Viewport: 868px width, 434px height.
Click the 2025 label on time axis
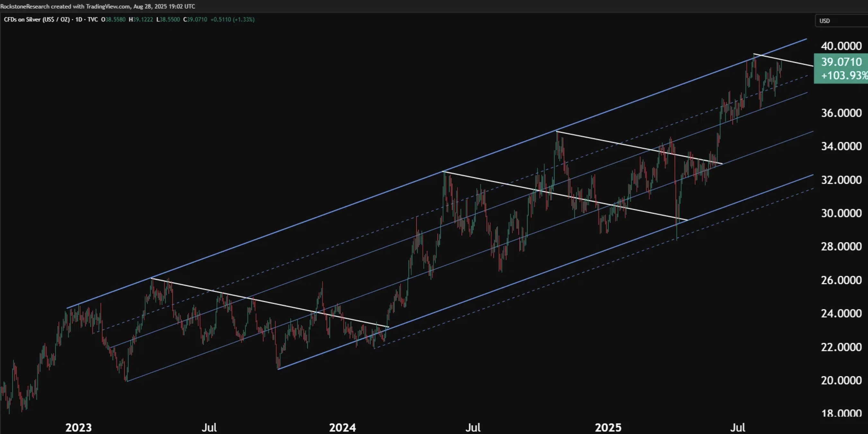(608, 427)
